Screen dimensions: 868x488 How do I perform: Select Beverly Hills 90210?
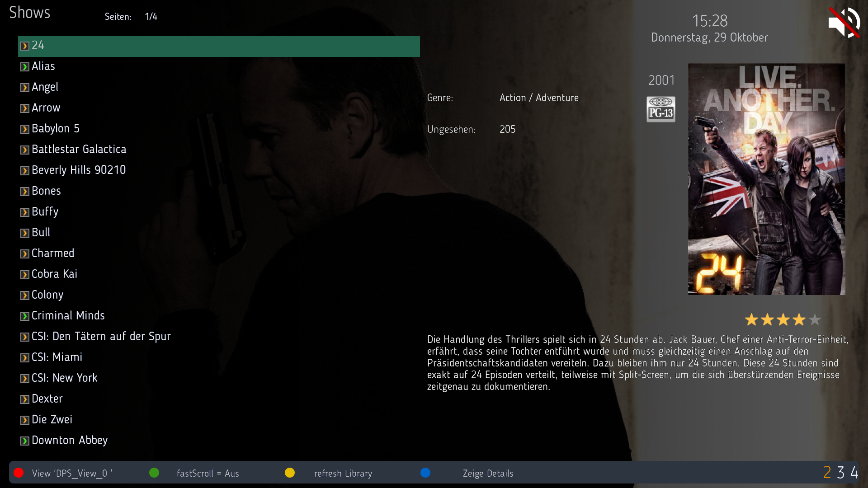coord(219,170)
